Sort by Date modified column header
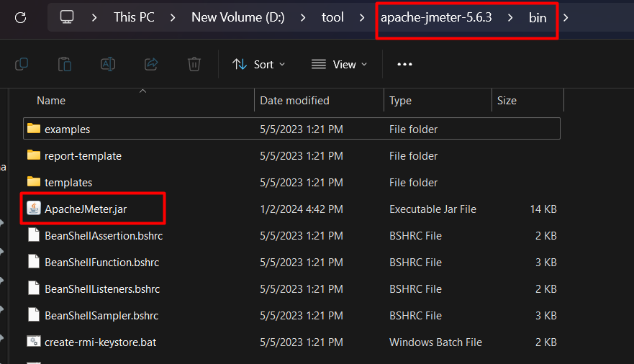634x364 pixels. 294,101
